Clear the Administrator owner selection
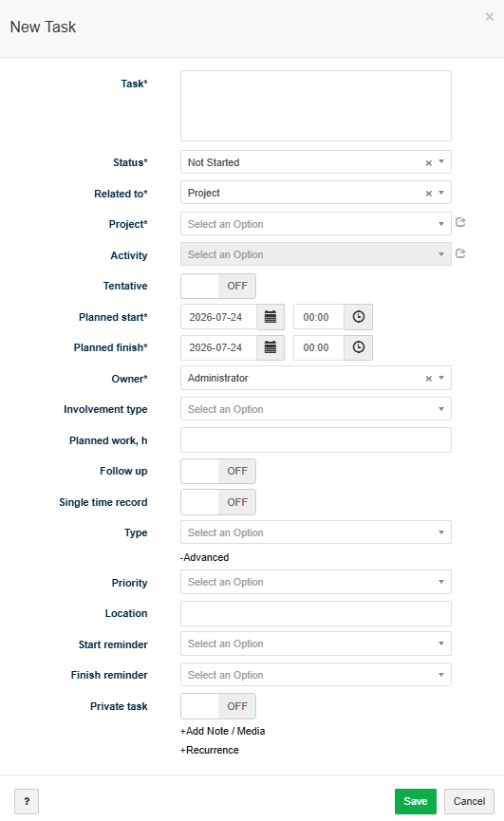Screen dimensions: 504x821 [x=429, y=378]
